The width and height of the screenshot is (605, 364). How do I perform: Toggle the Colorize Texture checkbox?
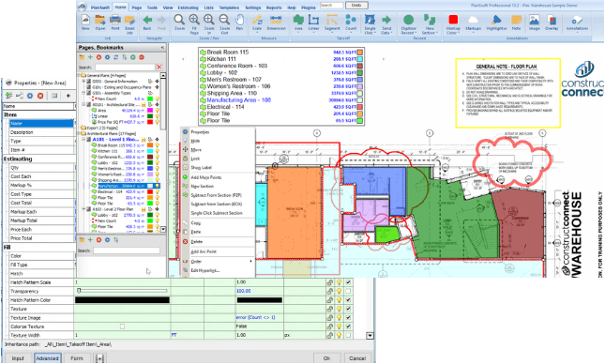click(122, 326)
